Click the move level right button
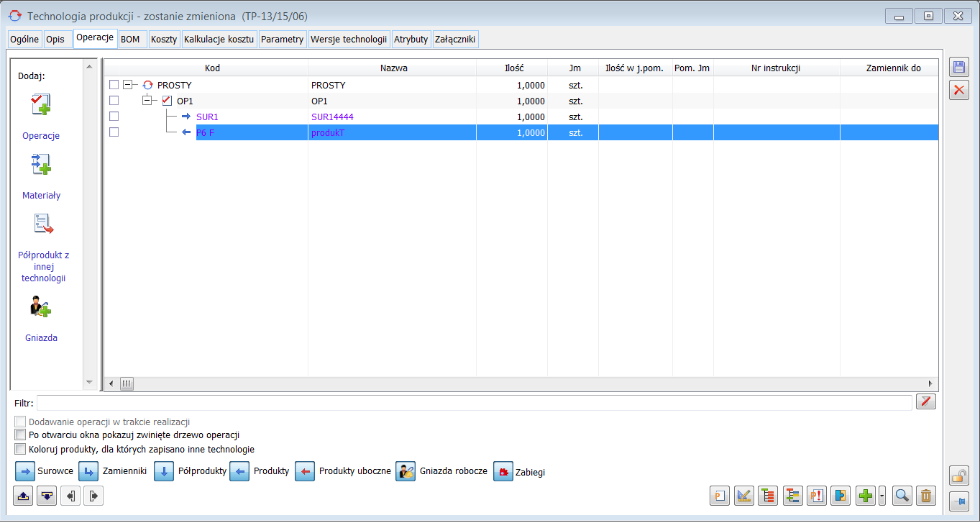 93,496
